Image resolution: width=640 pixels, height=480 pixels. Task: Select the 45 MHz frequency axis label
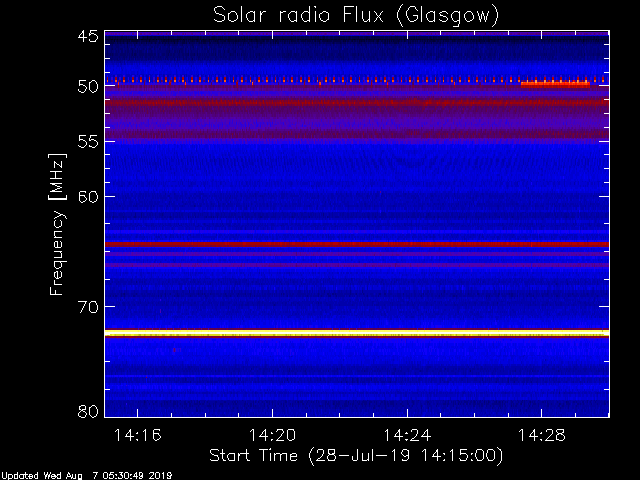(x=88, y=37)
